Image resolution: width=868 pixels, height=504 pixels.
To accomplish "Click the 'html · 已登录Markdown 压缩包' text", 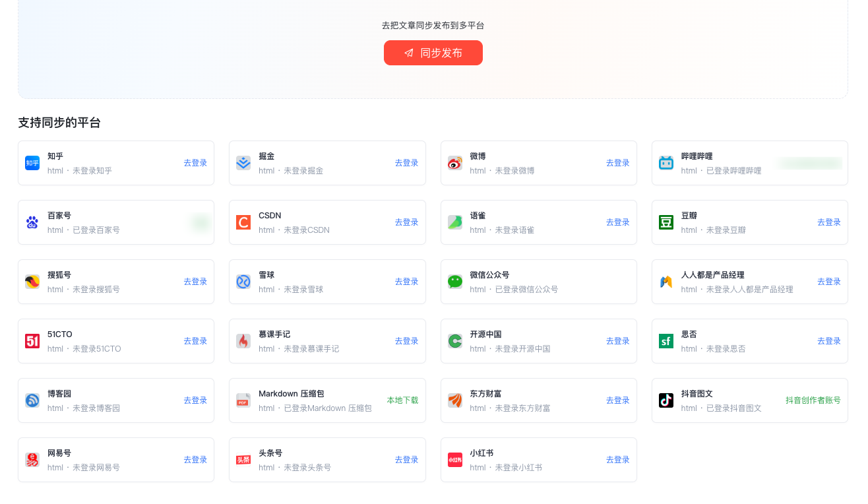I will (315, 408).
